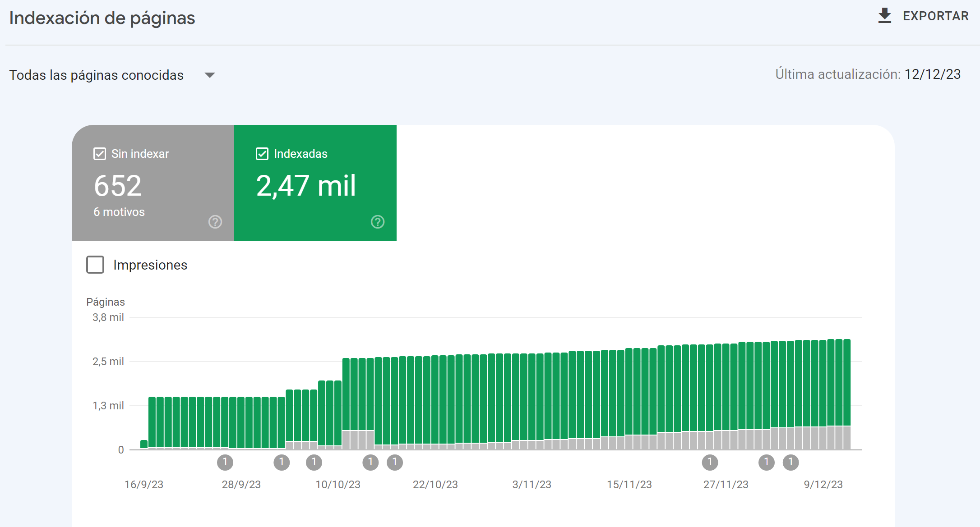Expand the Todas las páginas conocidas dropdown arrow
The image size is (980, 527).
210,75
